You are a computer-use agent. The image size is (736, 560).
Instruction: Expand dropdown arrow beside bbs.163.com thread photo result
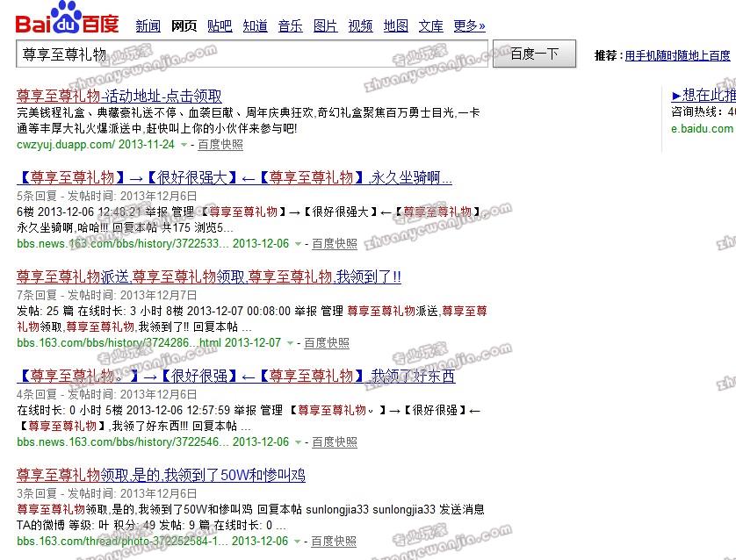pyautogui.click(x=297, y=542)
